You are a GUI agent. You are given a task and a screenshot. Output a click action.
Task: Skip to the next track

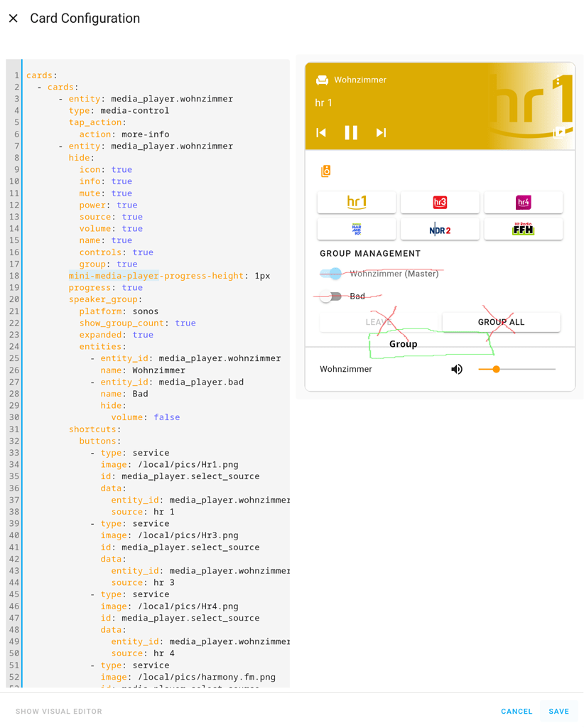click(381, 132)
